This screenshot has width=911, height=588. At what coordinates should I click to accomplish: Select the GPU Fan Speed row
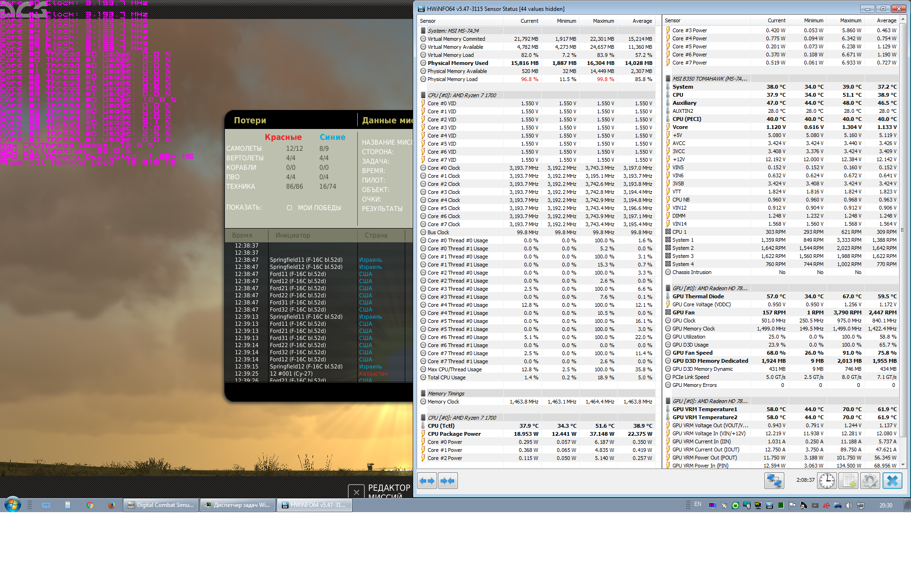point(781,352)
